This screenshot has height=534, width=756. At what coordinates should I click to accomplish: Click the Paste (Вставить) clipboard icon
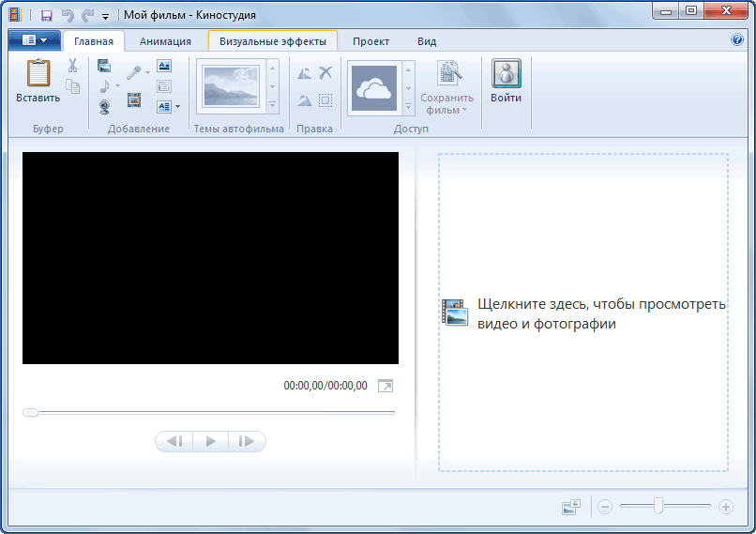click(38, 73)
